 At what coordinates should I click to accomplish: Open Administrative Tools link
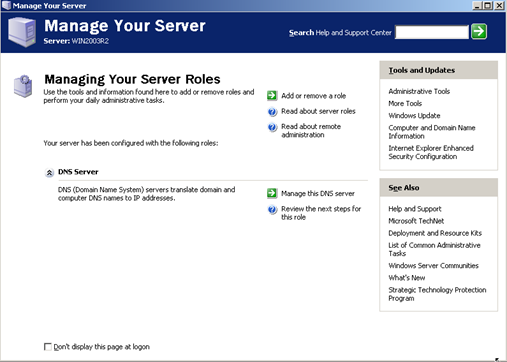pyautogui.click(x=419, y=91)
